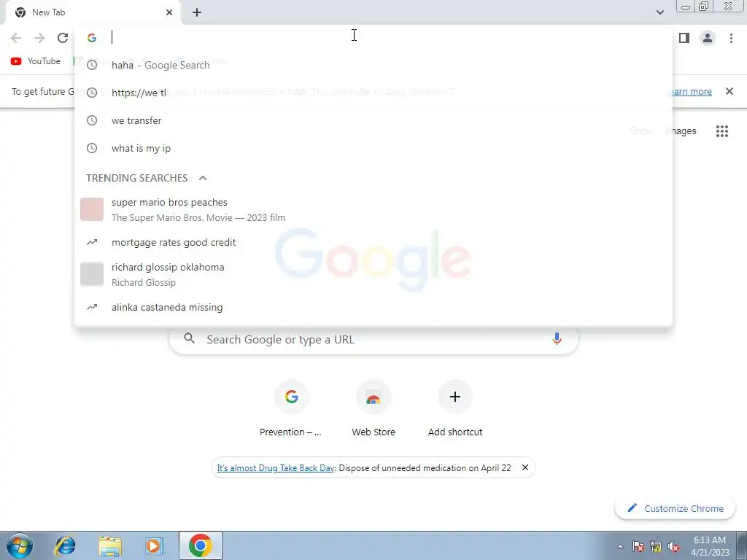Click the browser back arrow

coord(16,38)
